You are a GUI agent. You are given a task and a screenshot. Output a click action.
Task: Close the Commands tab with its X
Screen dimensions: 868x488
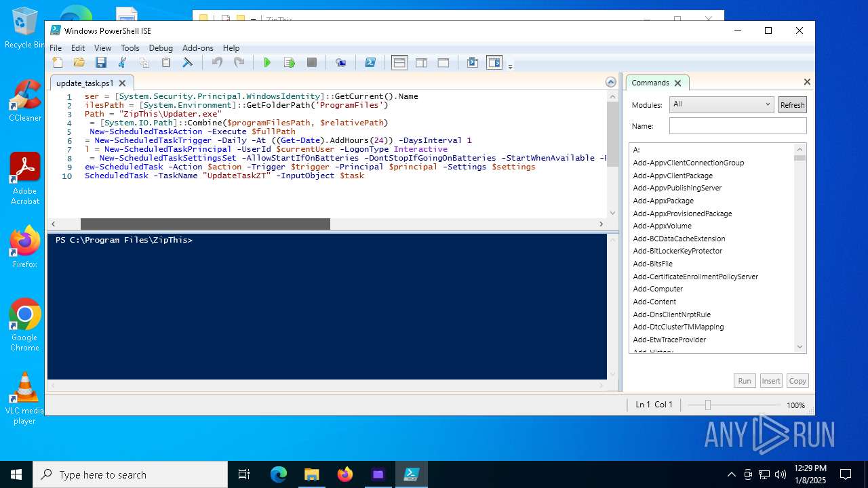(677, 83)
